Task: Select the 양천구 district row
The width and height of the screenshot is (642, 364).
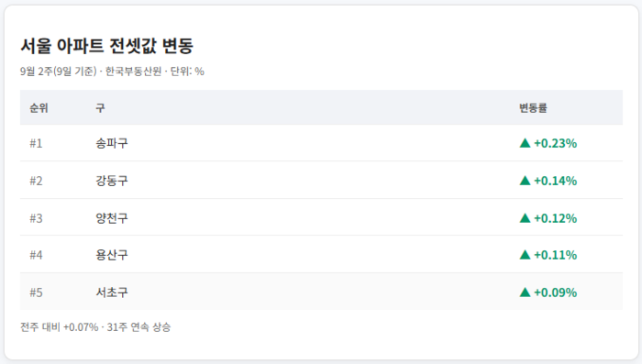Action: pyautogui.click(x=321, y=217)
